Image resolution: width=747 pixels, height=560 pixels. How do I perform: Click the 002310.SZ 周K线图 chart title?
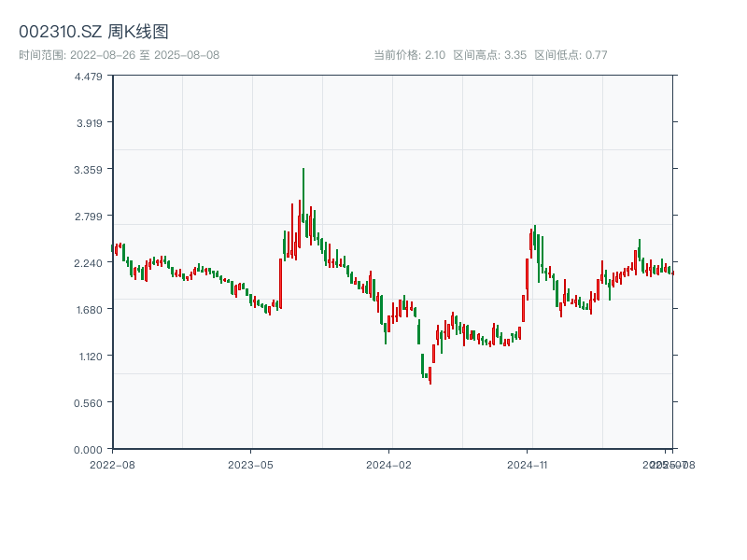pyautogui.click(x=93, y=32)
